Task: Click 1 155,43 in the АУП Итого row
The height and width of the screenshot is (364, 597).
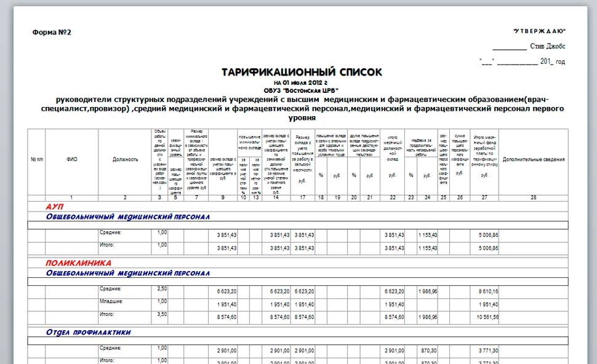Action: pos(428,248)
